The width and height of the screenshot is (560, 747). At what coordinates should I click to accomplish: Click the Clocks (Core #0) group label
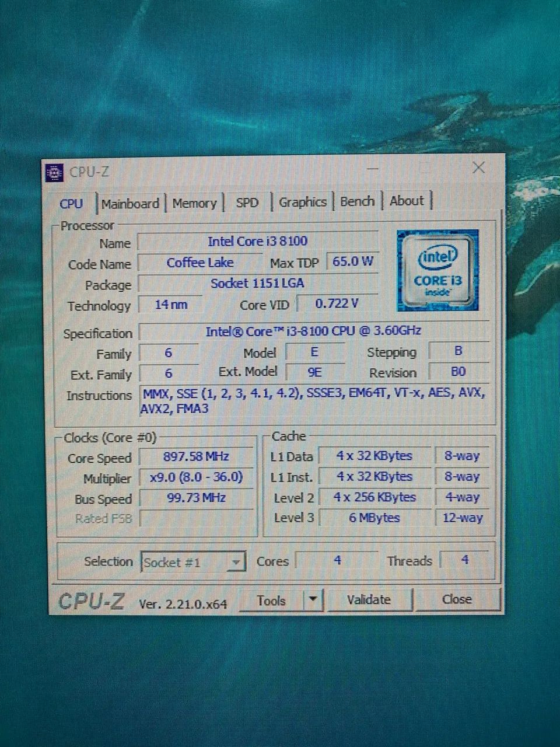[110, 438]
